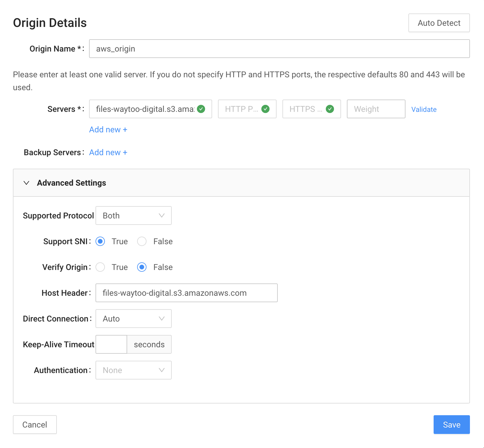Click the Auto Detect button

(439, 23)
